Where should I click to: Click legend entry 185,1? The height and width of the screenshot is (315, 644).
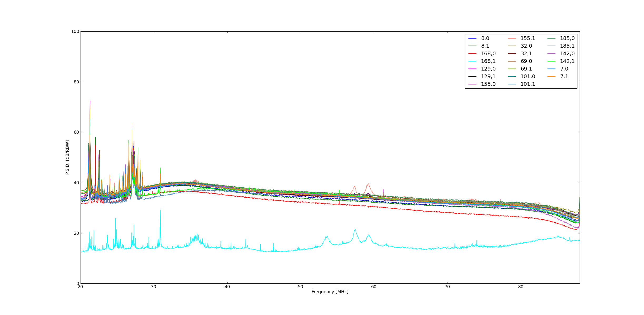[561, 46]
